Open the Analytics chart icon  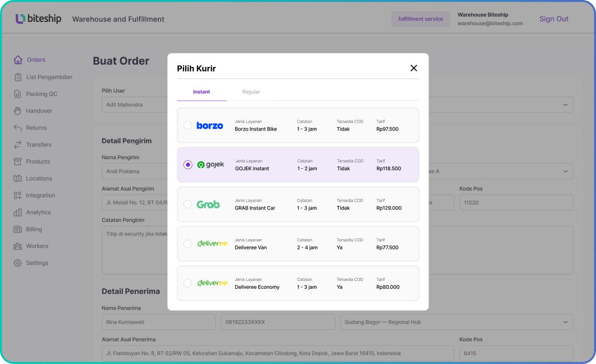[x=18, y=212]
